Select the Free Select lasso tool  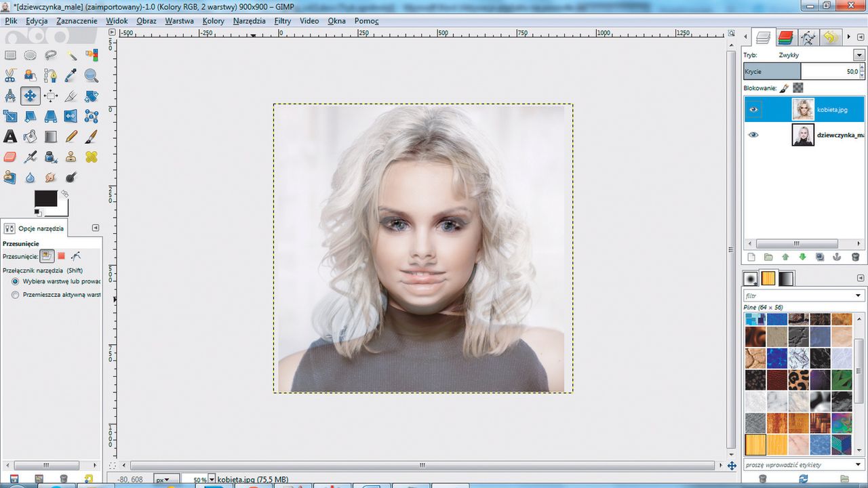[51, 55]
